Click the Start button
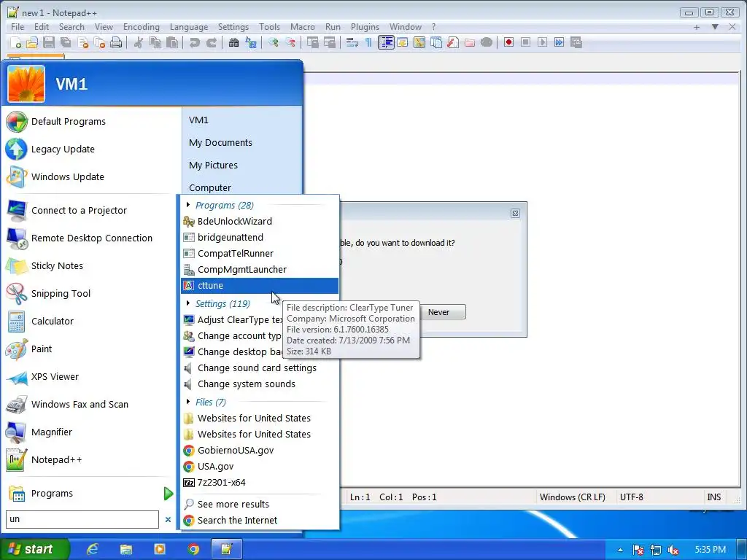The image size is (747, 560). point(34,549)
